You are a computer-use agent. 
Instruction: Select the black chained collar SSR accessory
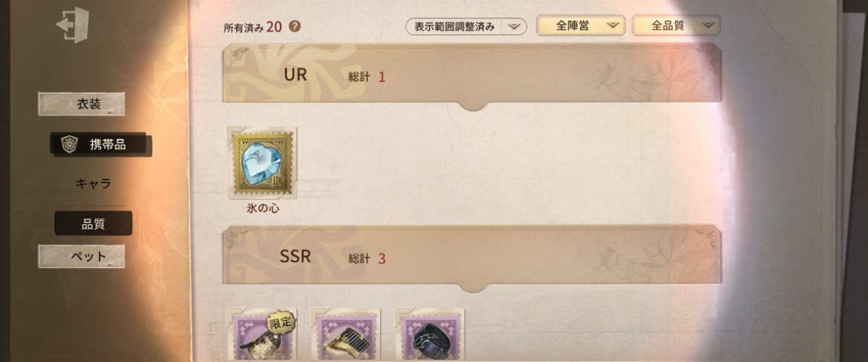(x=430, y=334)
